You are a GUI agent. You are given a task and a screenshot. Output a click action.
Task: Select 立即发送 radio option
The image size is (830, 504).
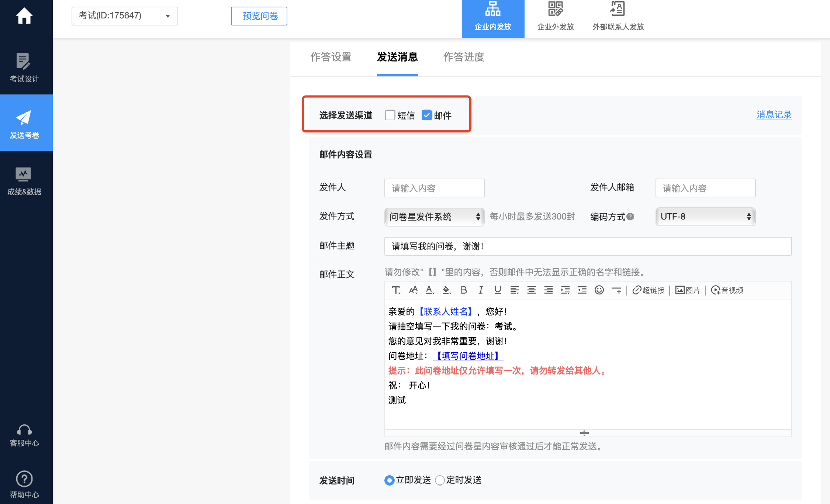click(389, 480)
